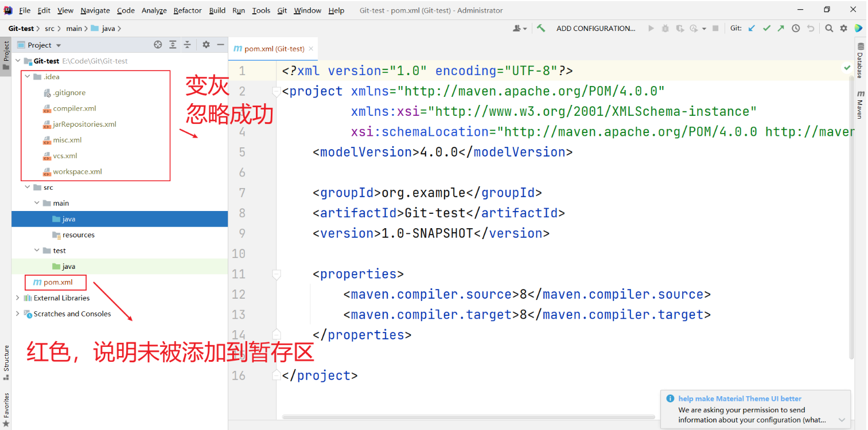
Task: Collapse the test folder node
Action: [x=37, y=251]
